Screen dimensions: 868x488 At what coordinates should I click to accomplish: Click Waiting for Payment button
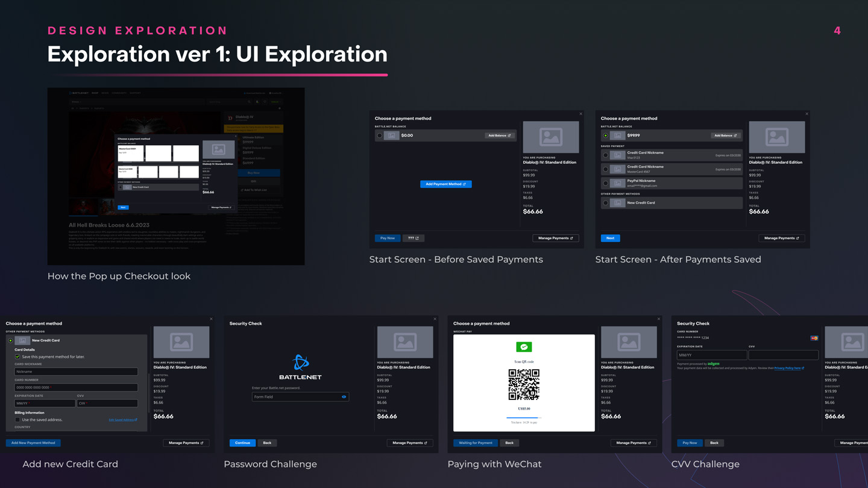(x=476, y=443)
